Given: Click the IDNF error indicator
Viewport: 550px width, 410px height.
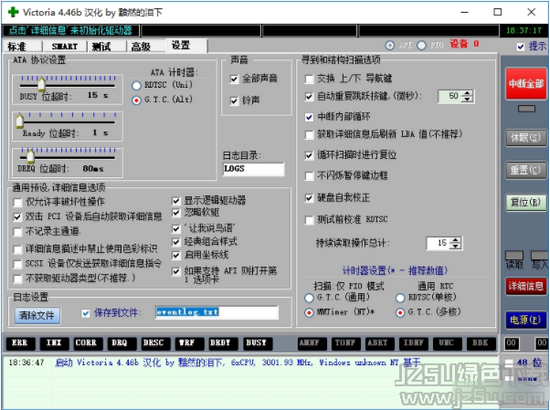Looking at the screenshot, I should [x=414, y=343].
